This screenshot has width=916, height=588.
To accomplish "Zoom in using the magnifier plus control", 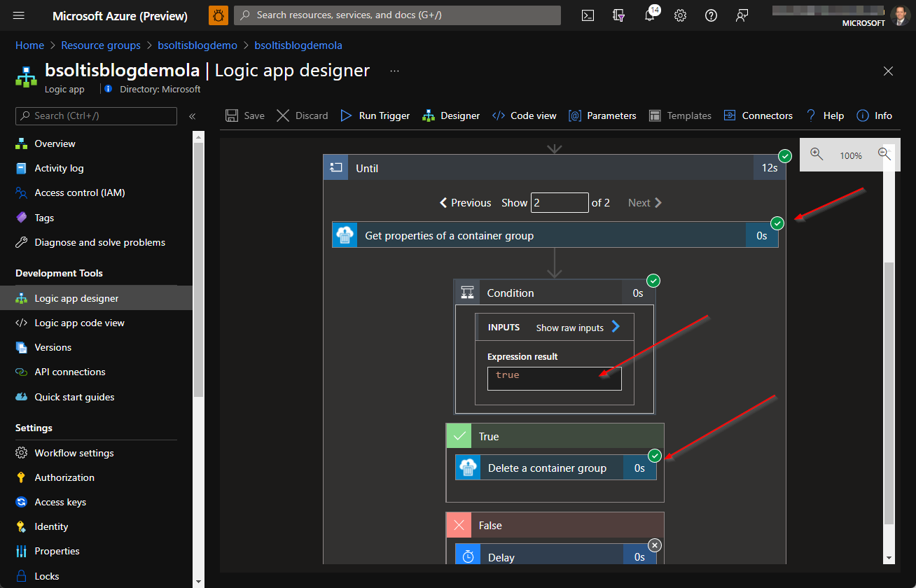I will pyautogui.click(x=817, y=155).
